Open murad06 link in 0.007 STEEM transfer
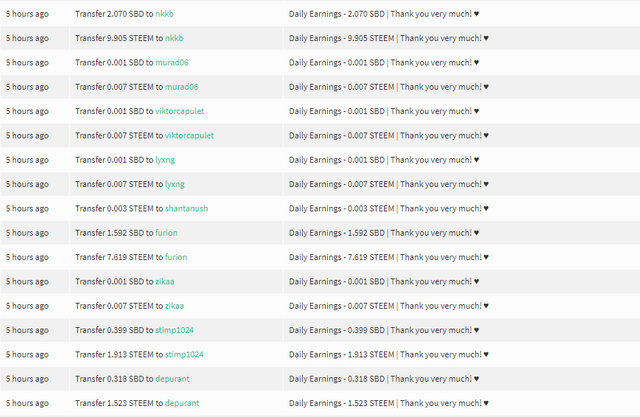Image resolution: width=640 pixels, height=417 pixels. coord(182,87)
